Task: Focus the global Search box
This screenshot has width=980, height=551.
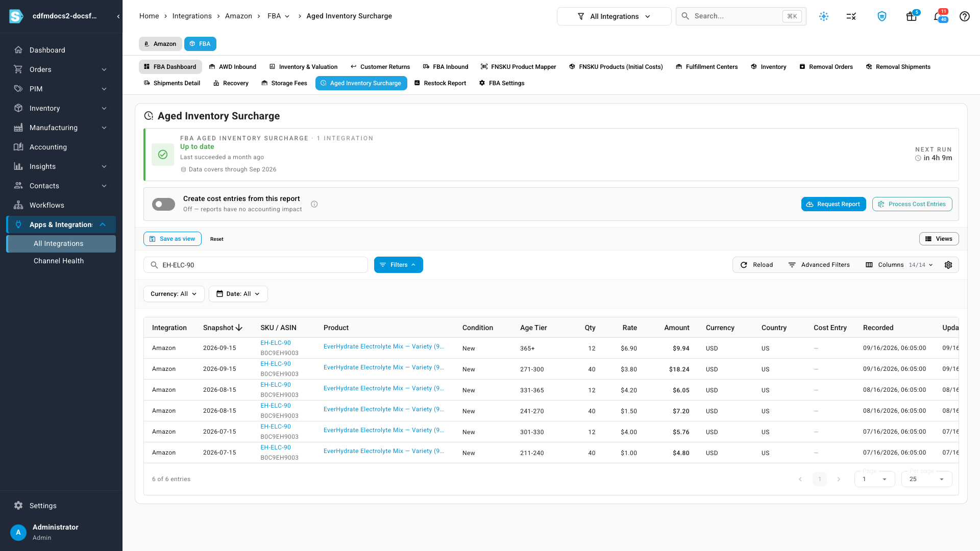Action: [x=741, y=16]
